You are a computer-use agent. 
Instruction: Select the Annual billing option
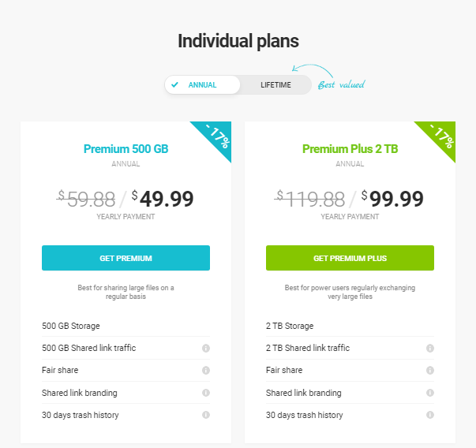[202, 85]
